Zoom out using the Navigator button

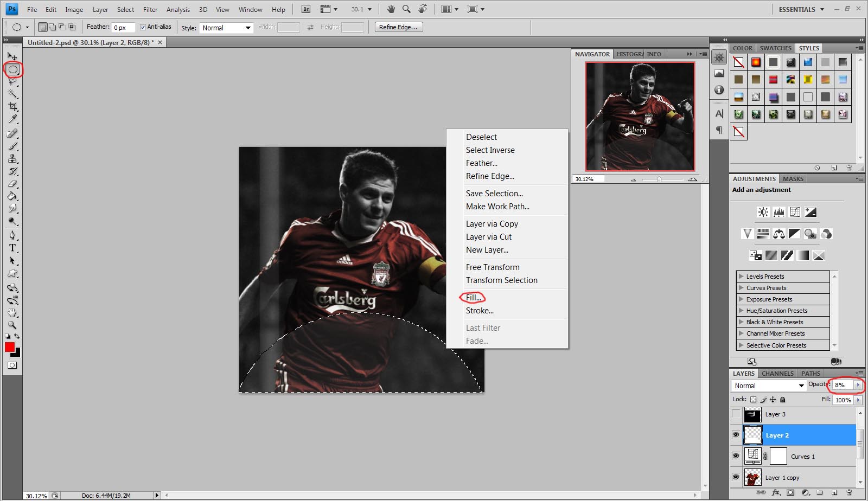633,179
